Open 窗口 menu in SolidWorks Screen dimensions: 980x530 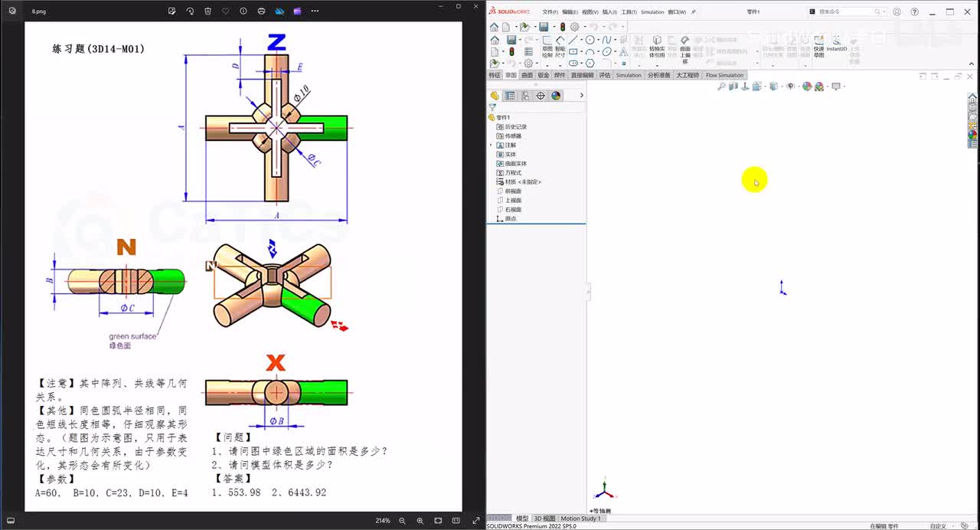tap(677, 12)
